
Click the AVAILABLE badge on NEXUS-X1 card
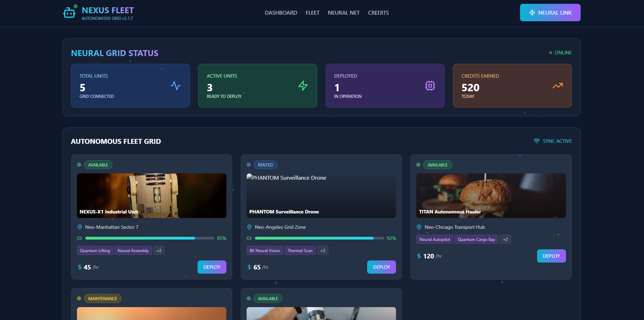coord(98,165)
